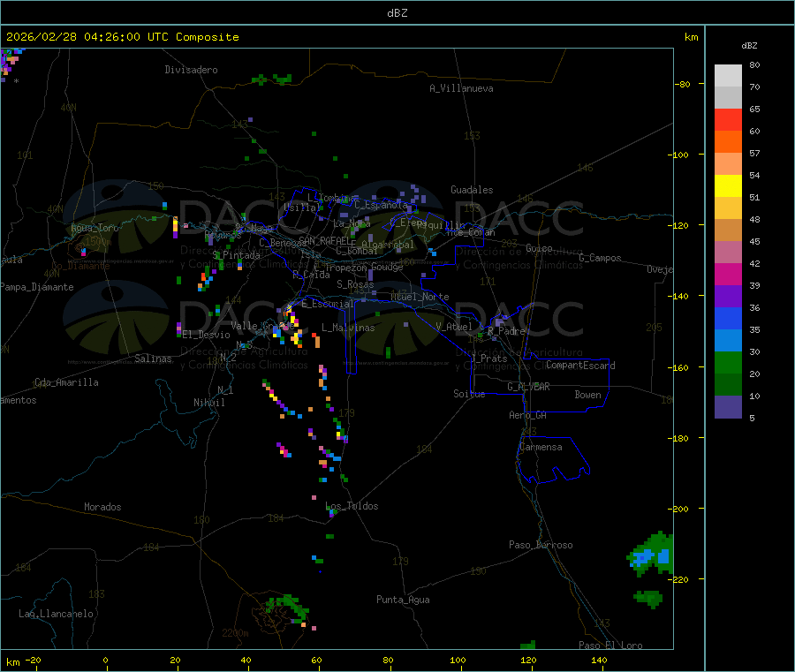The image size is (795, 672).
Task: Click the -20 km x-axis tick label
Action: tap(34, 660)
